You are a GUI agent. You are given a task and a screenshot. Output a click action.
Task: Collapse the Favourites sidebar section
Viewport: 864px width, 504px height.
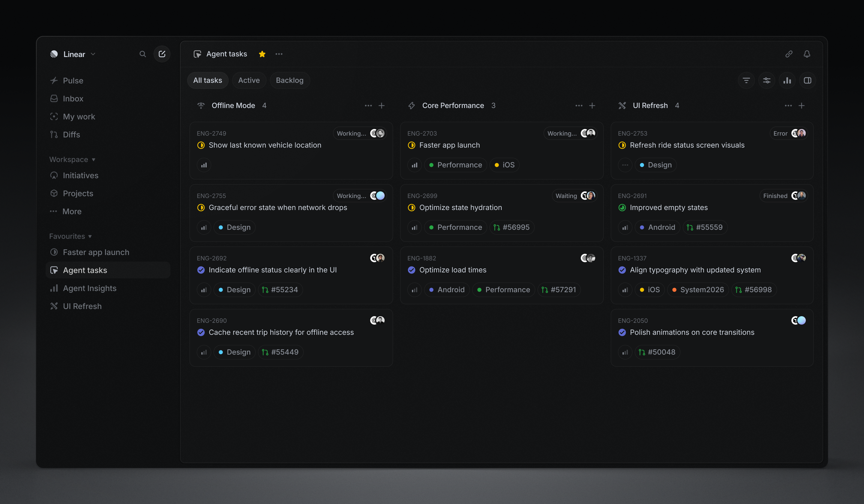point(70,237)
